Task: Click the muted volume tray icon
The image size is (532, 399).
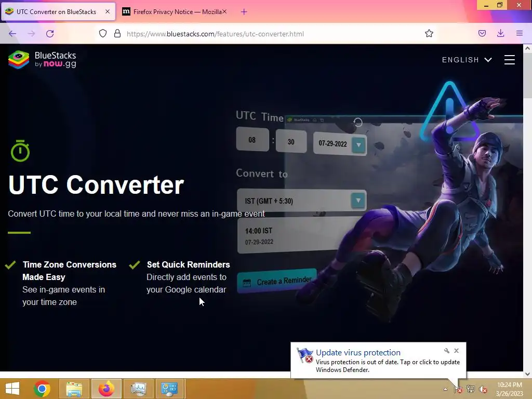Action: point(483,389)
